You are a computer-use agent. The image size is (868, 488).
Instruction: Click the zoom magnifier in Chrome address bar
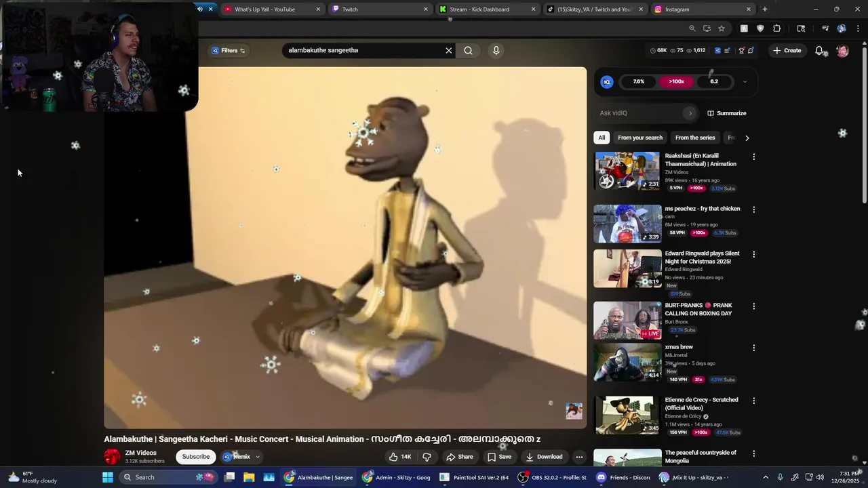coord(692,28)
